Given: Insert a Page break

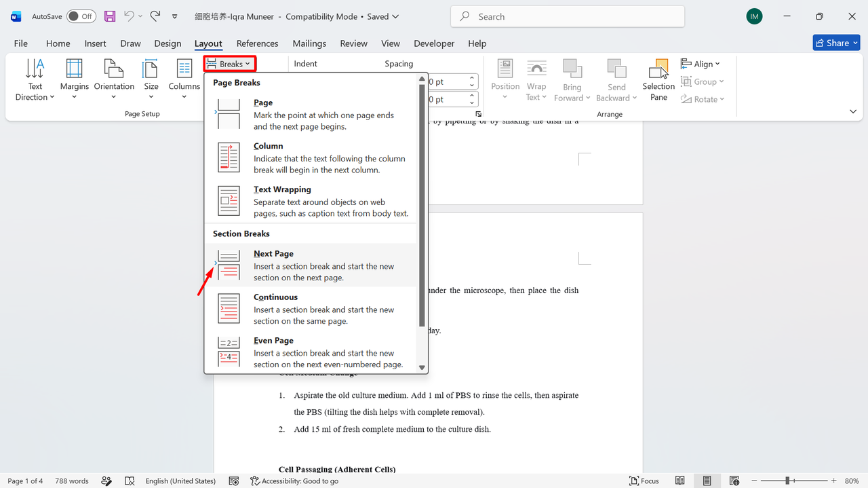Looking at the screenshot, I should (311, 113).
